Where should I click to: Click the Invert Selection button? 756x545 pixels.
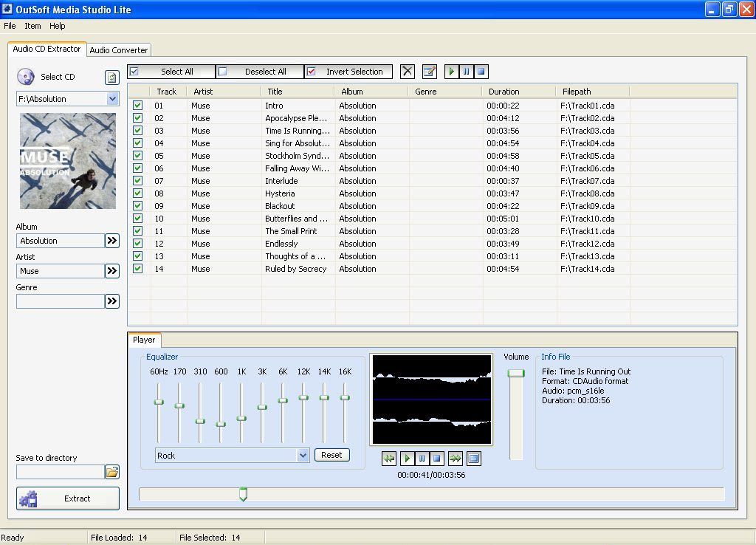(348, 72)
